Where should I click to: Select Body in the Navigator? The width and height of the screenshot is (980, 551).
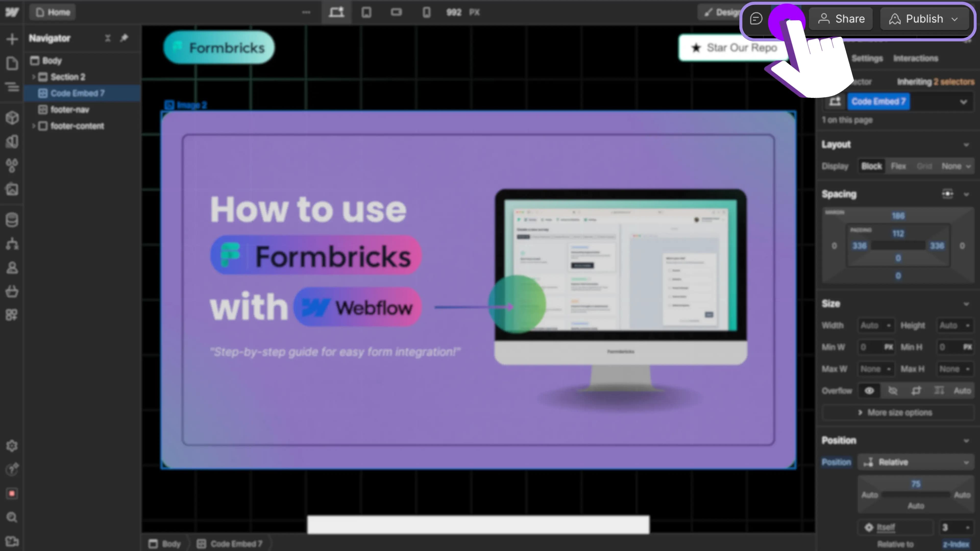coord(82,60)
